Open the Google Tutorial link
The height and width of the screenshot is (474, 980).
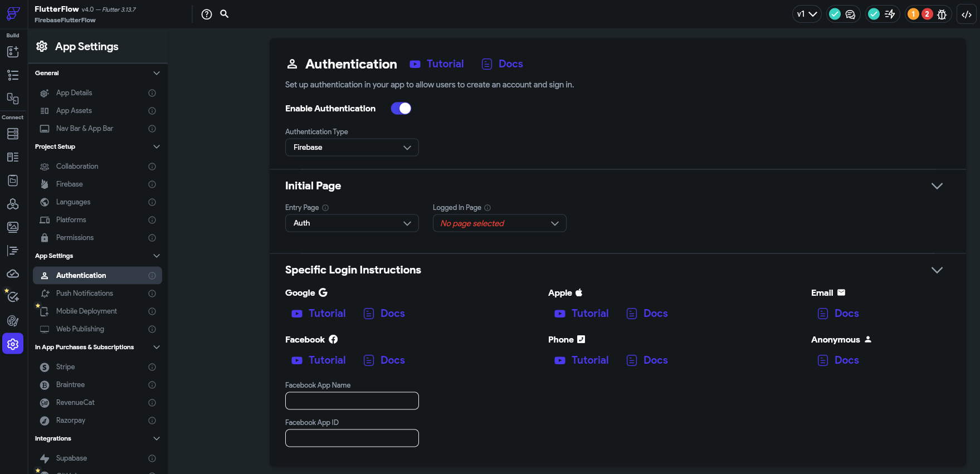319,314
